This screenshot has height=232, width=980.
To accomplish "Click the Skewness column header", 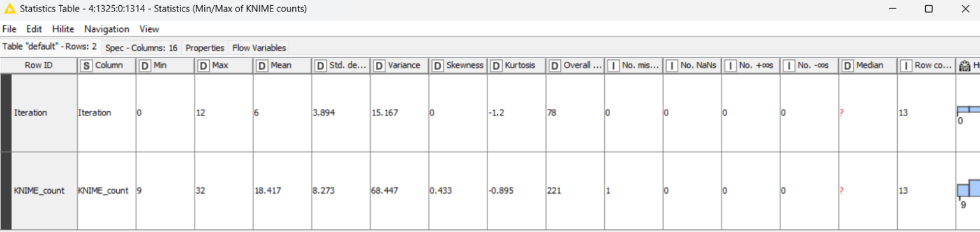I will 457,65.
